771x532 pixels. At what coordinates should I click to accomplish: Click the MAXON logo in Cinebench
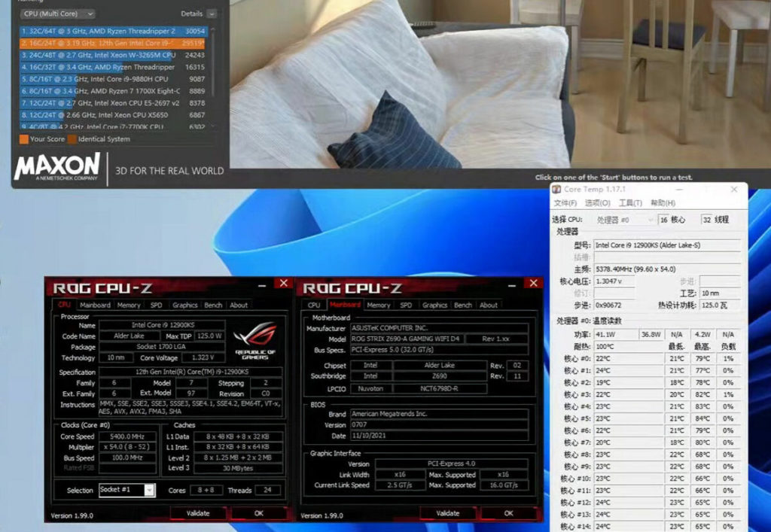56,166
